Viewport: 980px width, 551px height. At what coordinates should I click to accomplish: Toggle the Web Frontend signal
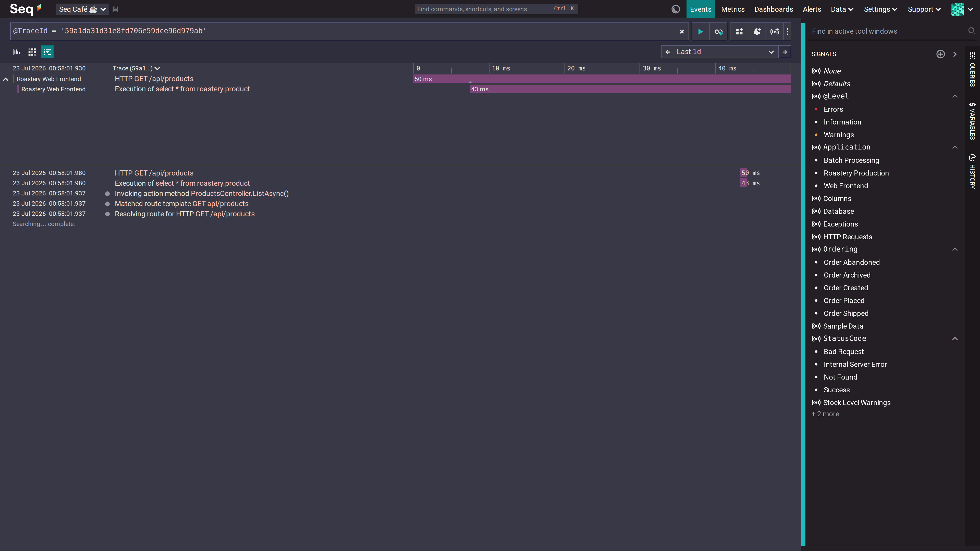845,185
